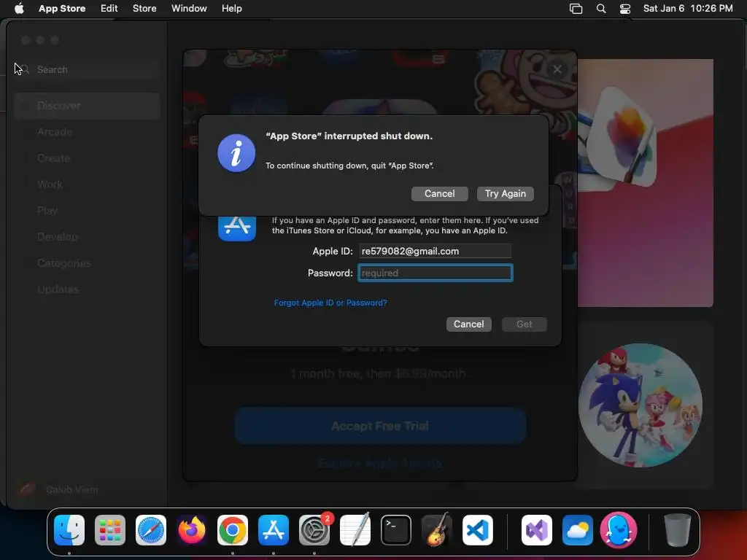
Task: Open Terminal from the Dock
Action: pyautogui.click(x=396, y=530)
